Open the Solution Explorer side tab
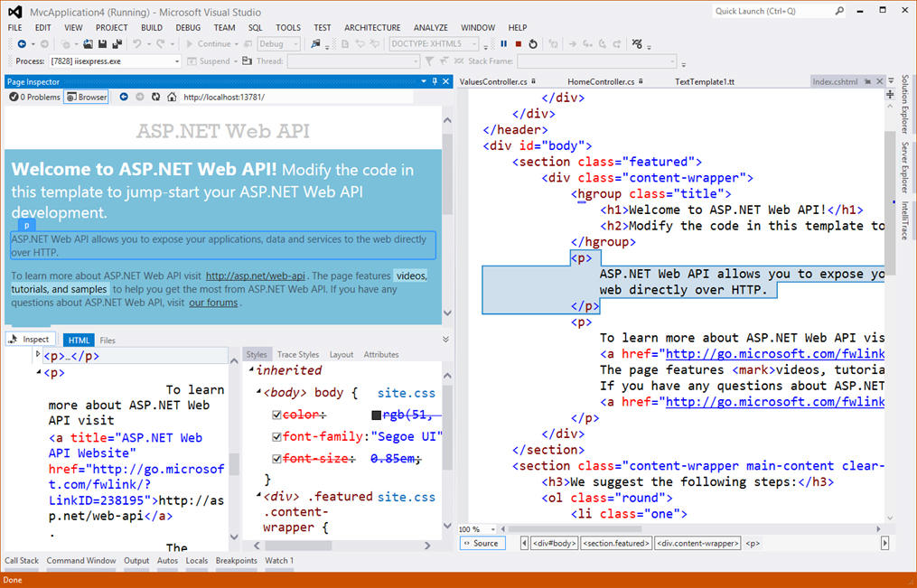This screenshot has height=588, width=917. [906, 106]
